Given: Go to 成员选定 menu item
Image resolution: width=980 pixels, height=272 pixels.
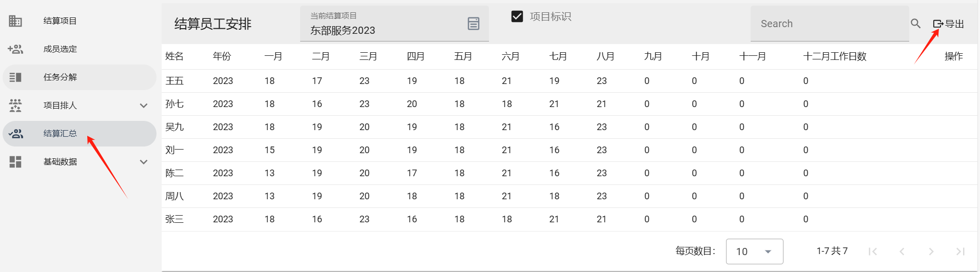Looking at the screenshot, I should pos(60,49).
